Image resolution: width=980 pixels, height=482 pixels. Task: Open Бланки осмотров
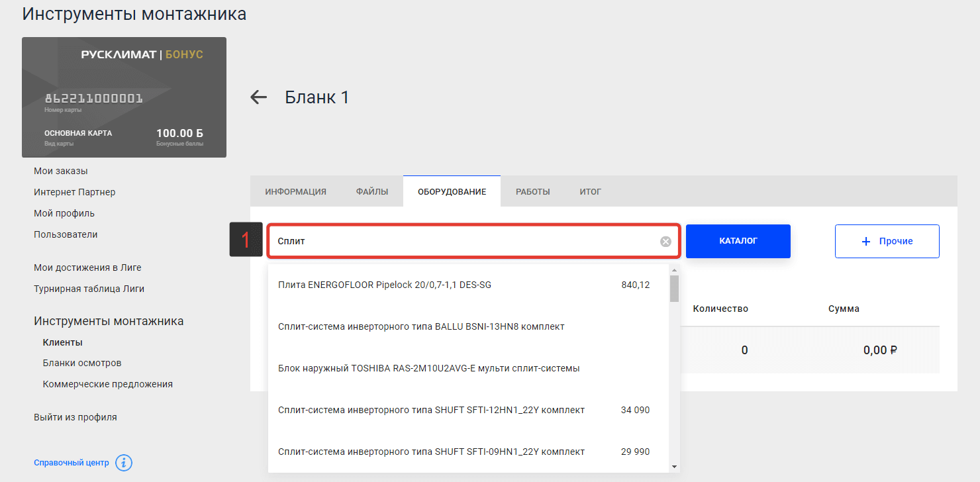[x=82, y=363]
